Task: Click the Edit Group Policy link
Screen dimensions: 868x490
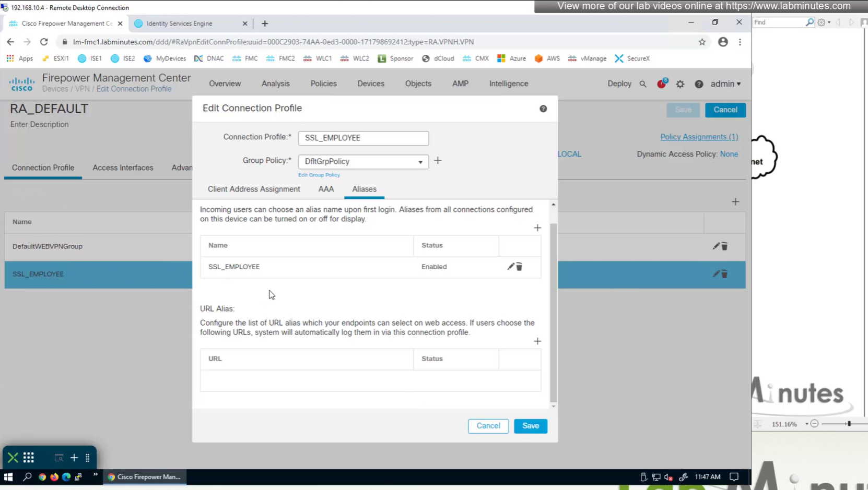Action: (319, 175)
